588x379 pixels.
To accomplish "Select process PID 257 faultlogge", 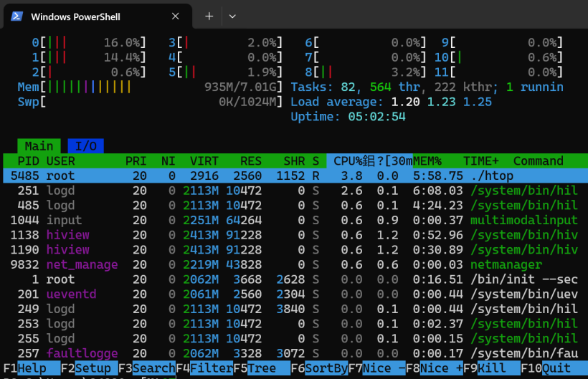I will tap(295, 353).
